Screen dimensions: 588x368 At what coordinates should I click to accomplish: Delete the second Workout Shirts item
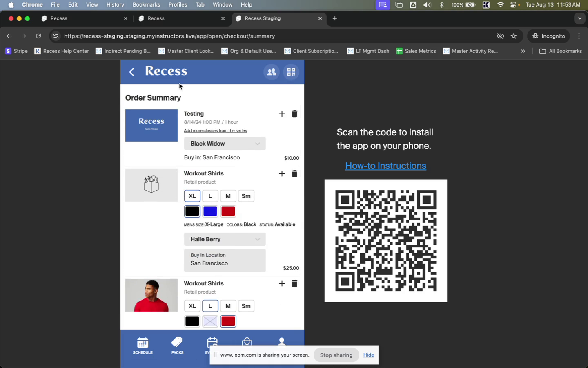(294, 284)
